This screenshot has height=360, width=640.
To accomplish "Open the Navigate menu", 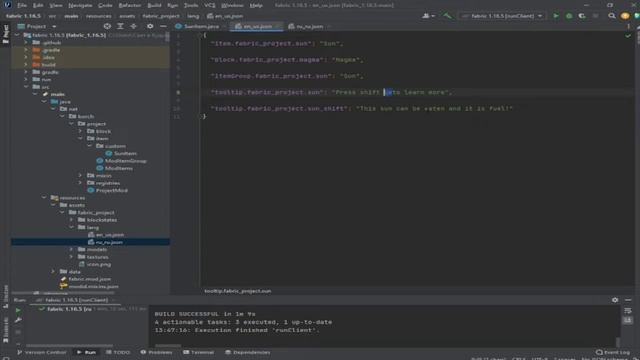I will (x=80, y=5).
